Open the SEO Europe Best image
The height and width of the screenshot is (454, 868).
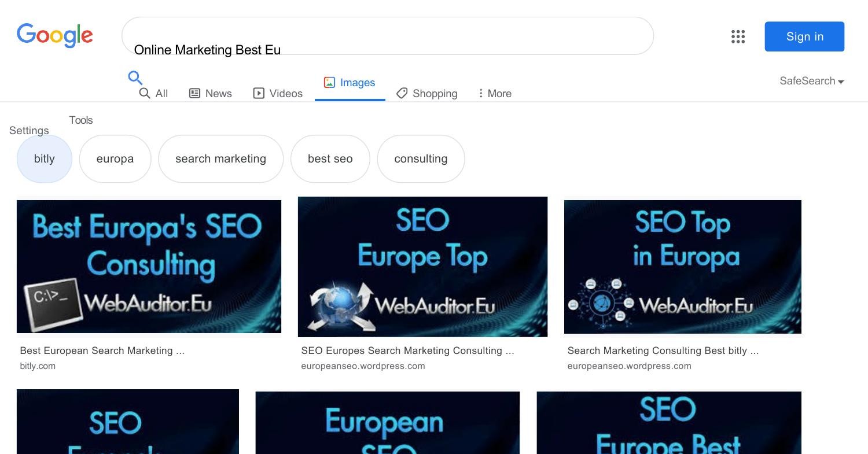click(669, 423)
